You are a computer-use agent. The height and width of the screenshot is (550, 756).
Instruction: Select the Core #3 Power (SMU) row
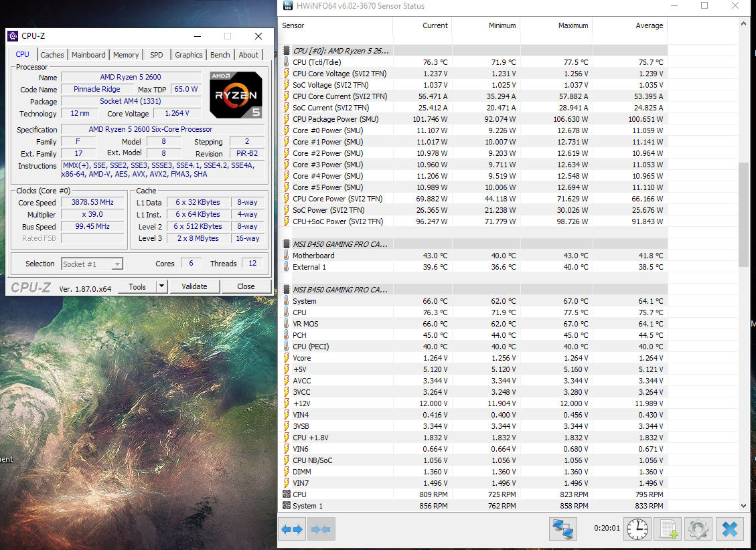coord(473,164)
